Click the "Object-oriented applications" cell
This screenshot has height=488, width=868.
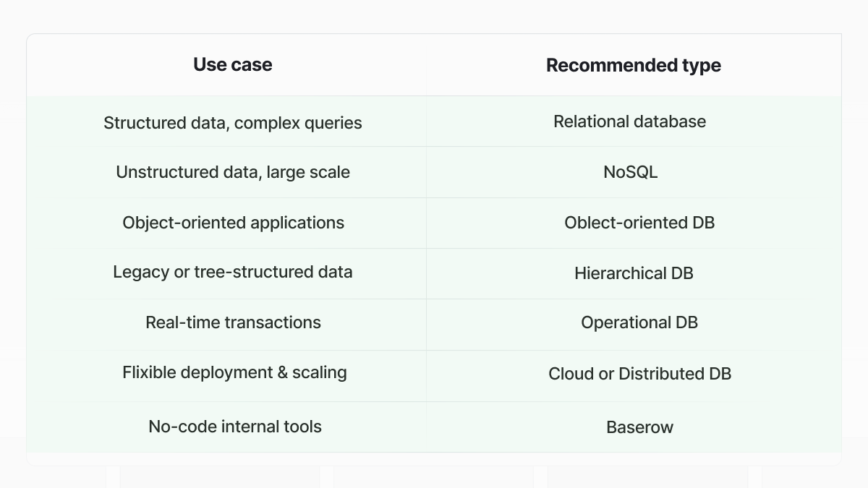coord(233,223)
